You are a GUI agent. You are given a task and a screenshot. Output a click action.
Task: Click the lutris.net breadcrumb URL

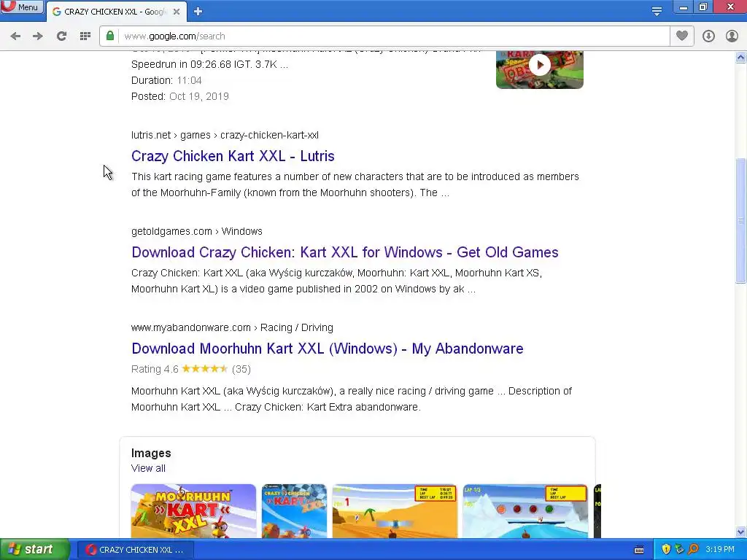point(225,135)
